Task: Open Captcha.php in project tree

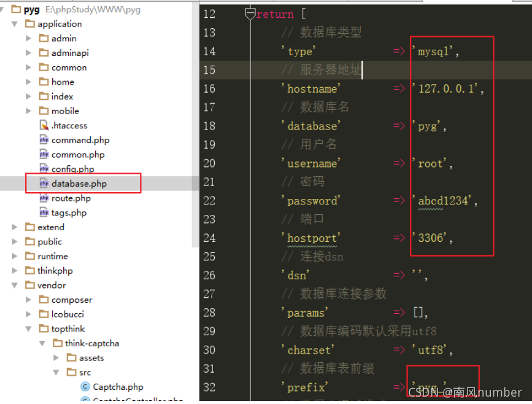Action: point(118,387)
